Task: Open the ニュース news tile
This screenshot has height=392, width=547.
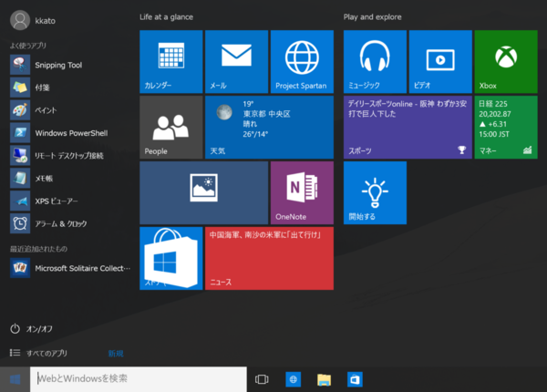Action: coord(269,258)
